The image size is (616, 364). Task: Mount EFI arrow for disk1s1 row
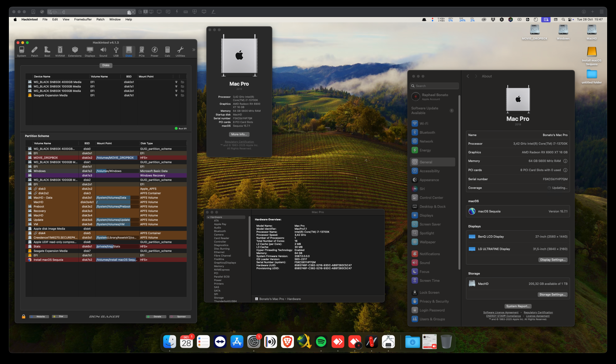(176, 87)
